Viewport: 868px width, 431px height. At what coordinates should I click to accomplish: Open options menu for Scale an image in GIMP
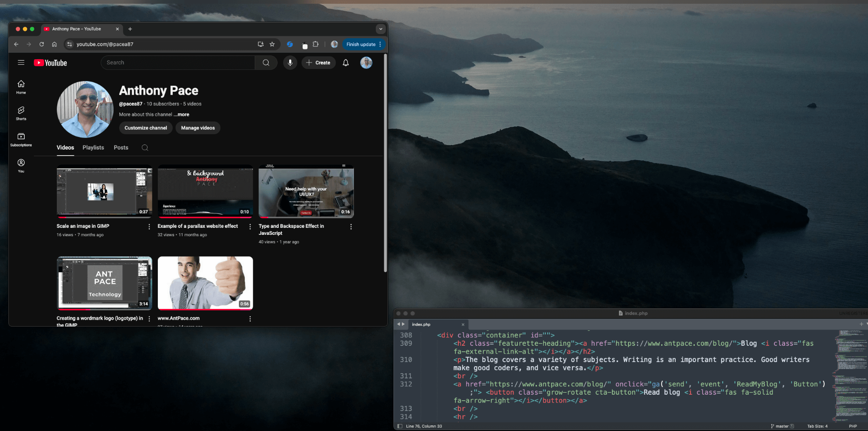click(149, 227)
